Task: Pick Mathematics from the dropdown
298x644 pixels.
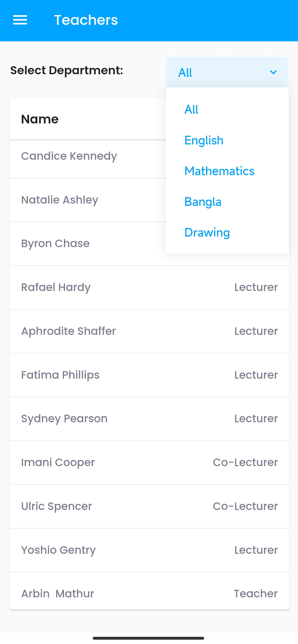Action: pyautogui.click(x=220, y=171)
